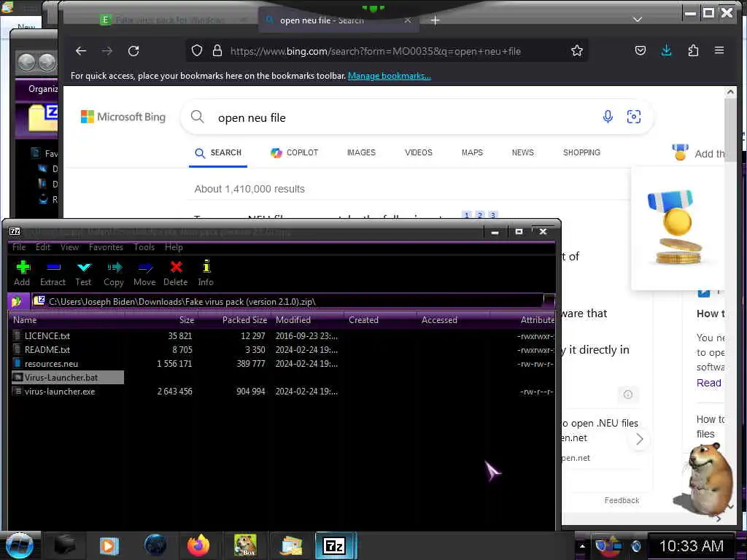The height and width of the screenshot is (560, 747).
Task: Go up one folder level in 7-Zip
Action: [x=17, y=301]
